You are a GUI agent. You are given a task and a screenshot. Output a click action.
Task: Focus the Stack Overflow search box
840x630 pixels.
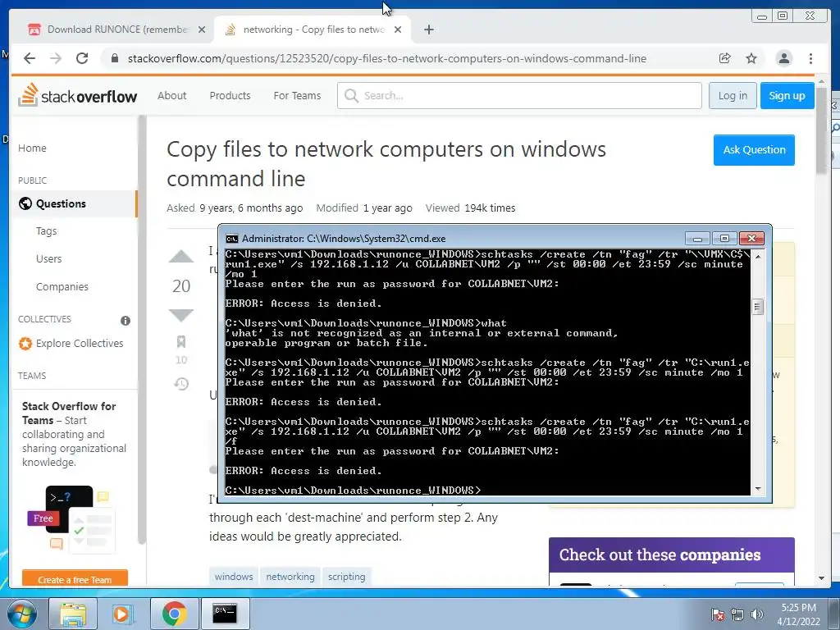pyautogui.click(x=519, y=95)
